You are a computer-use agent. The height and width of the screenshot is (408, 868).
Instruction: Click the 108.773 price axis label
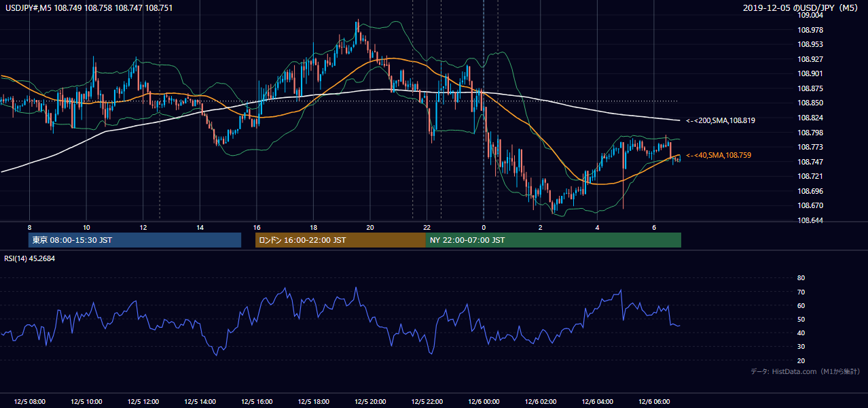[x=810, y=147]
